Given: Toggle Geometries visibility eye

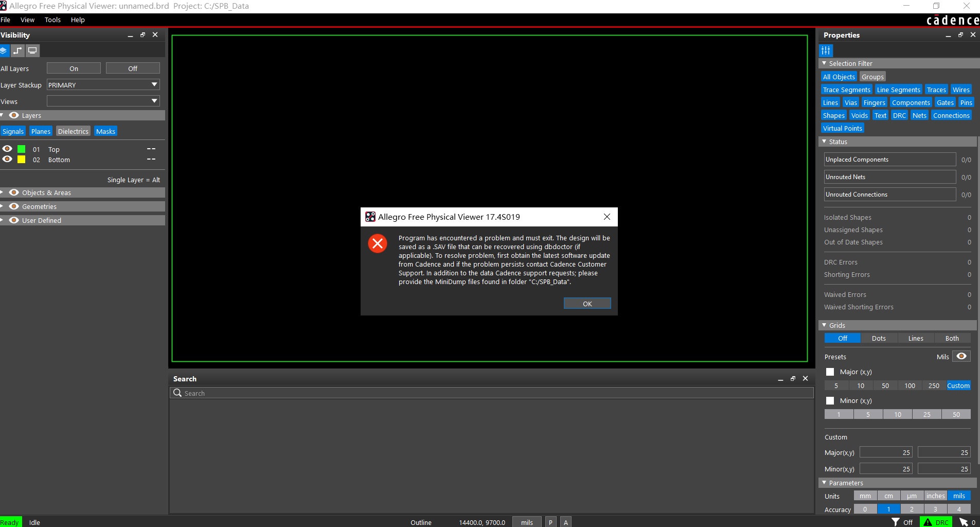Looking at the screenshot, I should pos(14,206).
